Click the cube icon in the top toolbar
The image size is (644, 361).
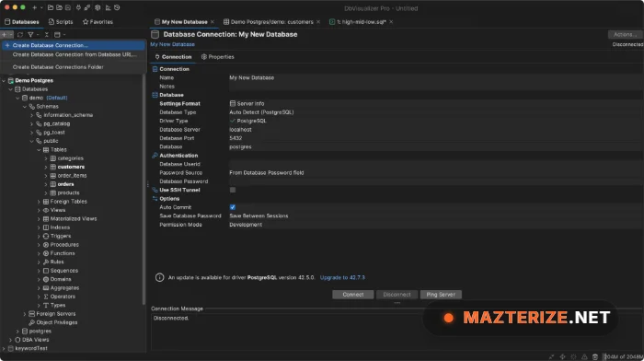tap(98, 7)
